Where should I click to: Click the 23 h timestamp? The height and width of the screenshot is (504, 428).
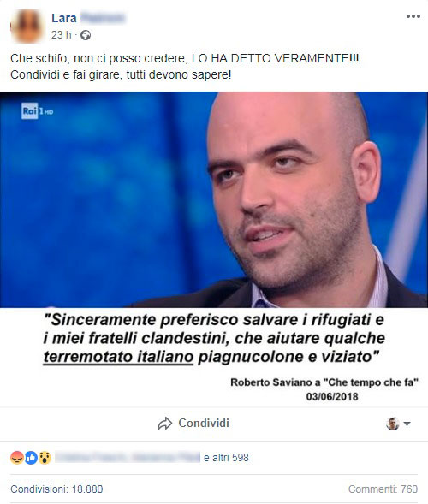[62, 35]
